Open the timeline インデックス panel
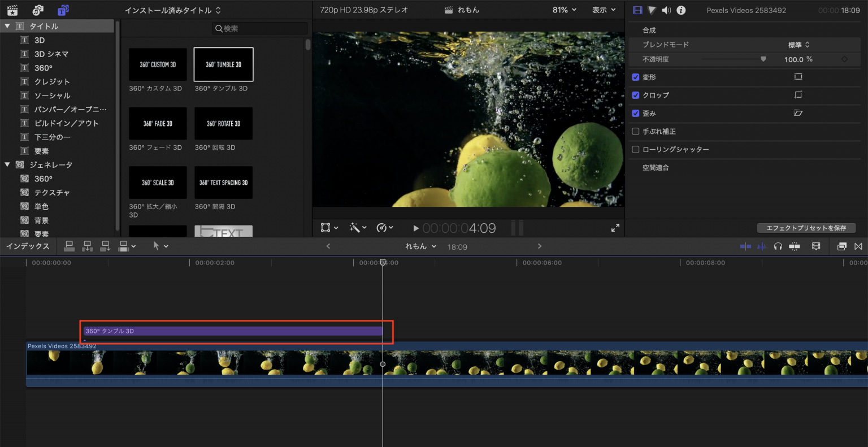The image size is (868, 447). [x=27, y=246]
